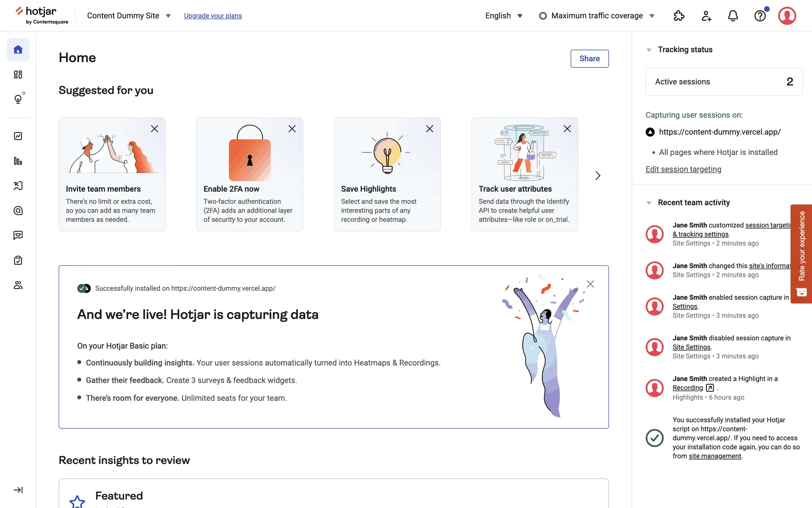Open the English language dropdown
The image size is (812, 508).
pos(504,16)
